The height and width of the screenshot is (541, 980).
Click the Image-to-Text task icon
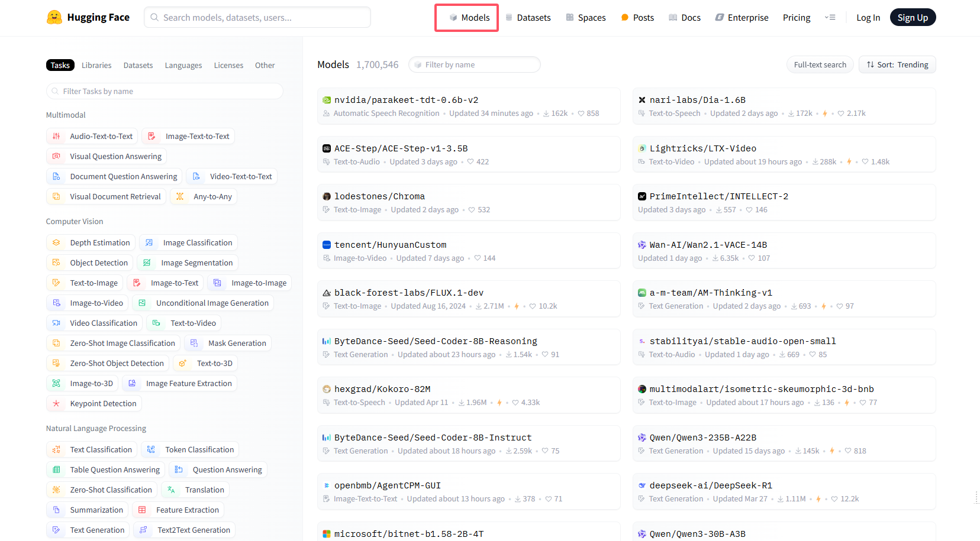[137, 283]
